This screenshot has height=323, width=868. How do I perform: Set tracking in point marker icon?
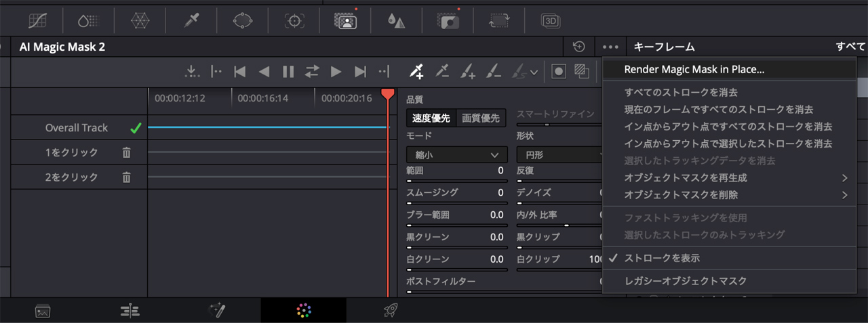pos(216,71)
